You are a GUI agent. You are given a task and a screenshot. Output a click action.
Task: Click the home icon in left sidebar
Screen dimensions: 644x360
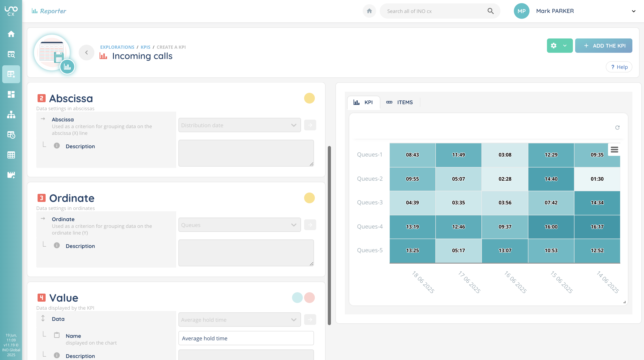tap(11, 34)
